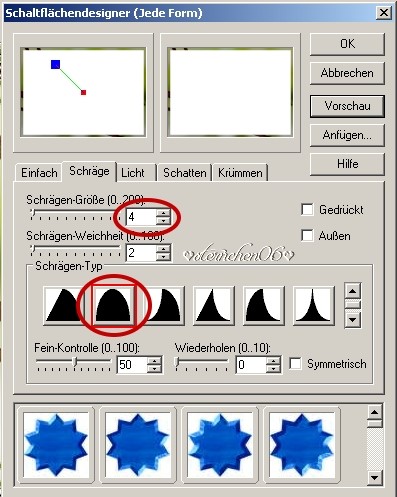This screenshot has width=397, height=497.
Task: Open the Krümmen tab
Action: (x=240, y=173)
